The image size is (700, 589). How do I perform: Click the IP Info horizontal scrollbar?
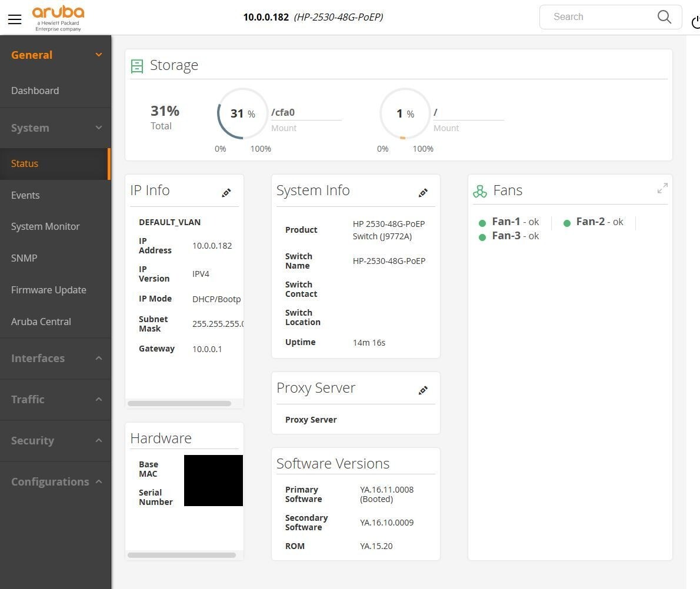pyautogui.click(x=179, y=403)
